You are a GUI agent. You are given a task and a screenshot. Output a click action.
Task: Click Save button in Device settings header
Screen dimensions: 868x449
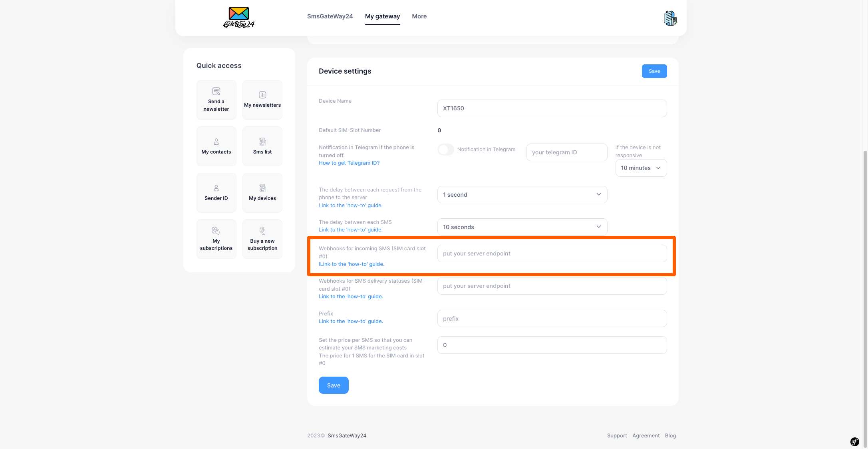point(654,71)
